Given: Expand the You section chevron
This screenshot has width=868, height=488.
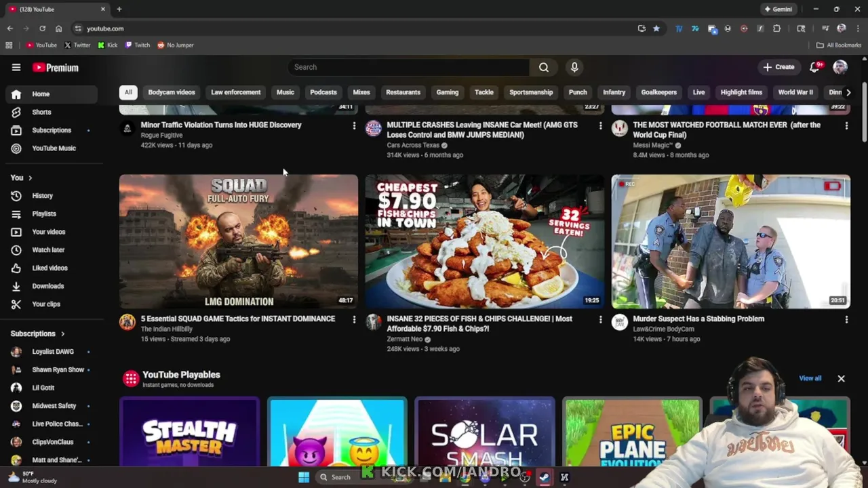Looking at the screenshot, I should tap(30, 178).
